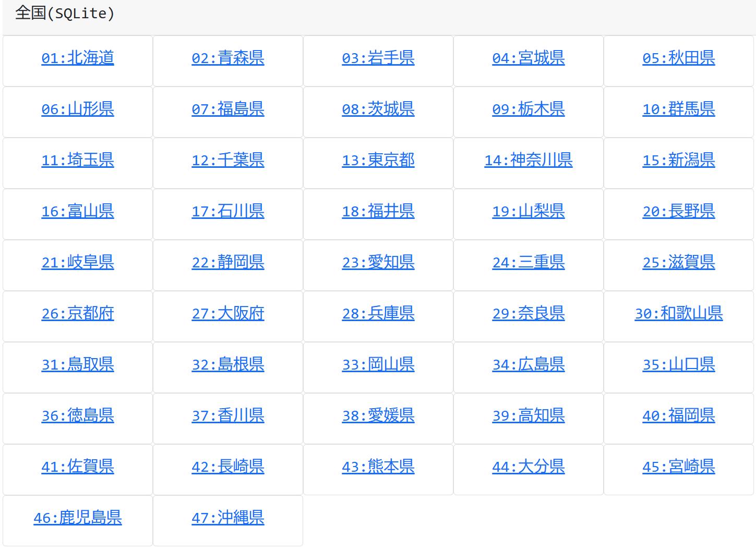Click the 02:青森県 link

pyautogui.click(x=228, y=58)
